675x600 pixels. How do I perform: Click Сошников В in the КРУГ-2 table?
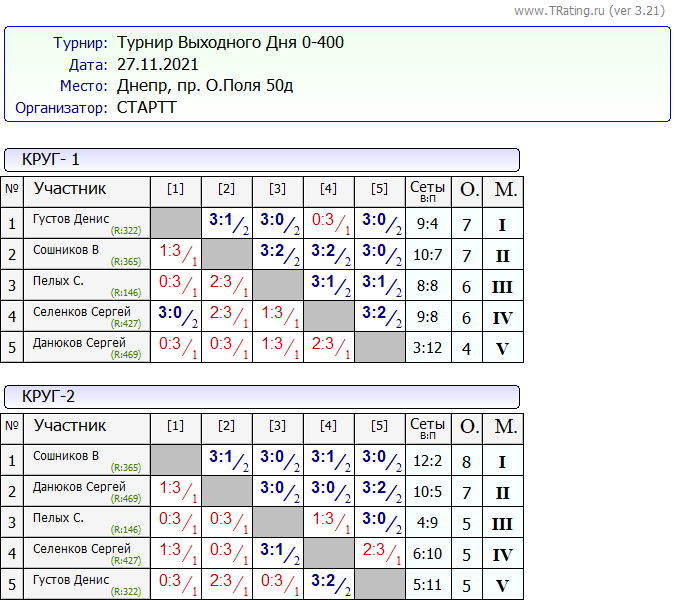(66, 456)
